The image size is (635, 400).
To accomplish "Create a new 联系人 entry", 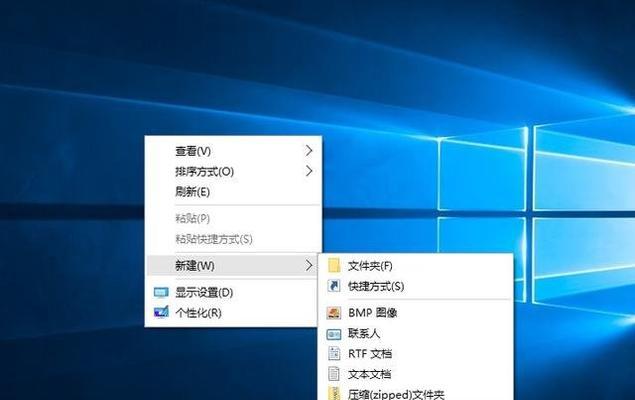I will 416,333.
